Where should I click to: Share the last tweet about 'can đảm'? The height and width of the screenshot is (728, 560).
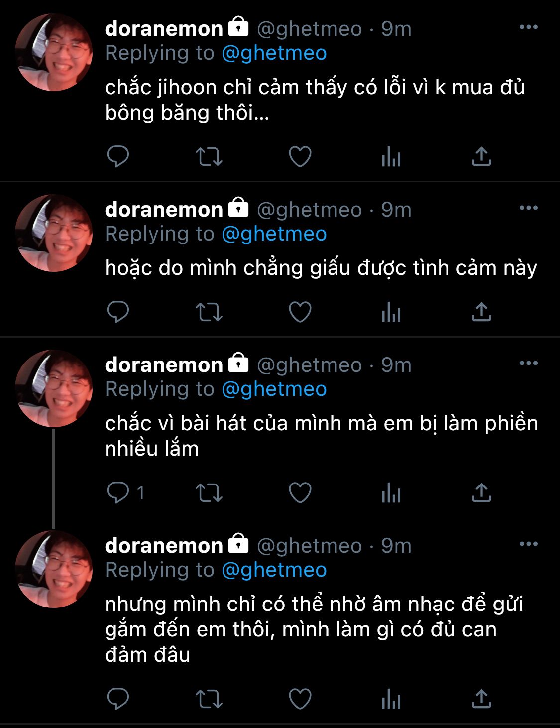click(x=481, y=699)
